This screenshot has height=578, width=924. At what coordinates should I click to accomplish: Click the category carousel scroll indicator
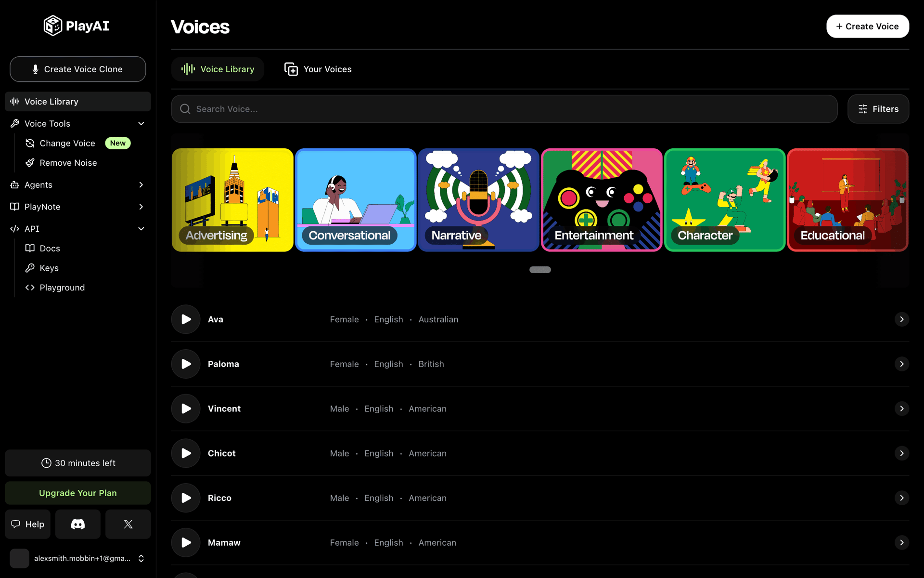[540, 270]
